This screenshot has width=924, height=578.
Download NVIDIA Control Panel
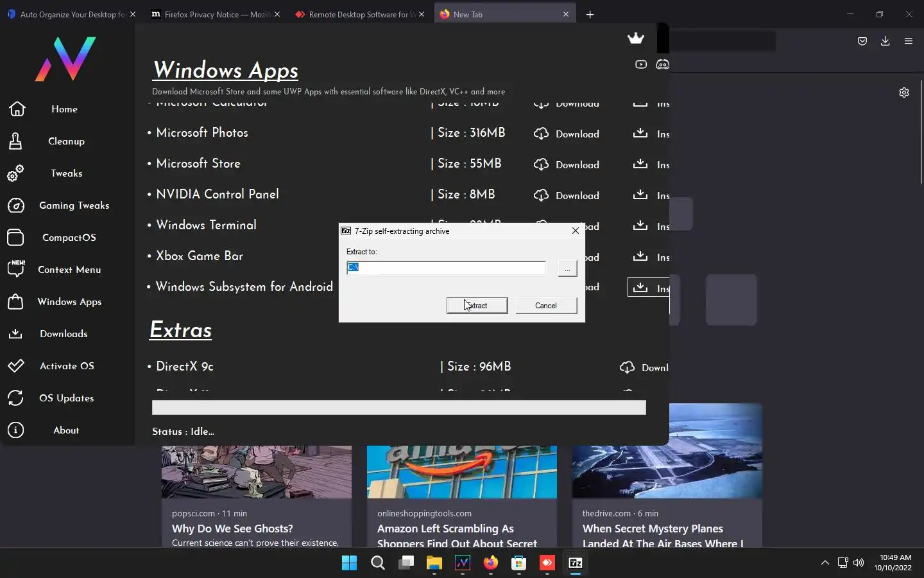567,195
